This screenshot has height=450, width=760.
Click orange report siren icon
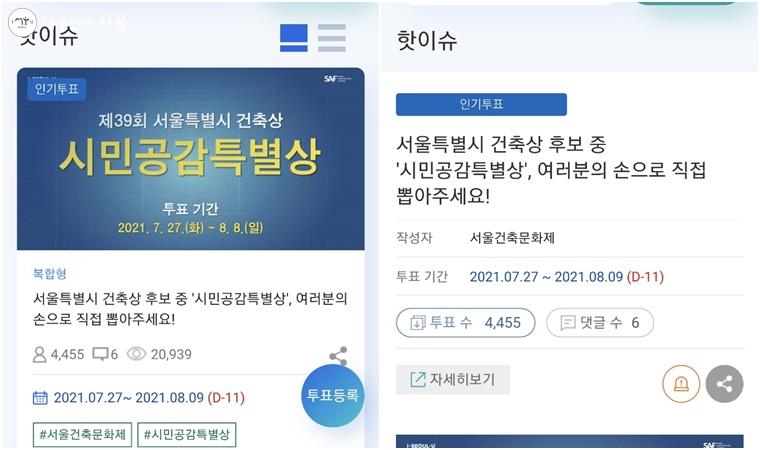(681, 384)
